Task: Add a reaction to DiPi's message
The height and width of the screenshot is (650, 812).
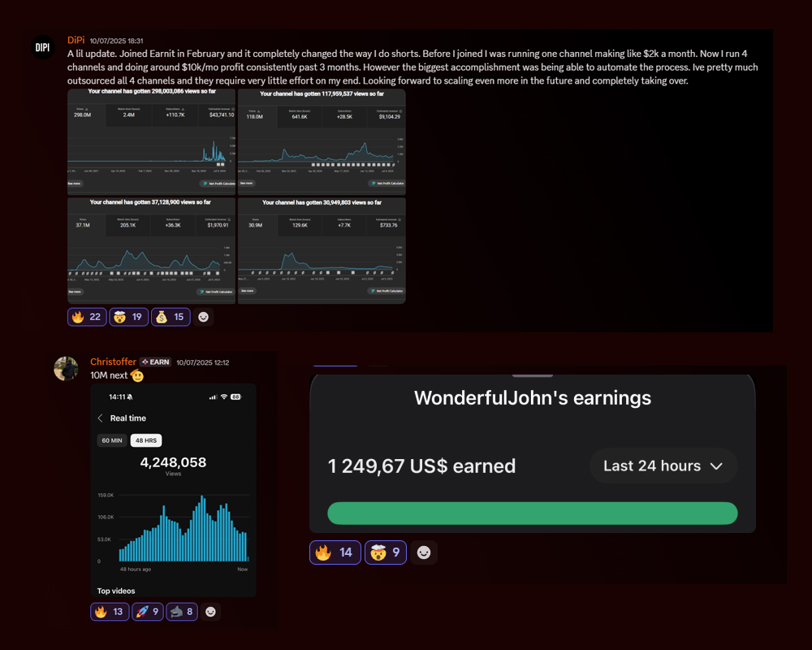Action: point(205,316)
